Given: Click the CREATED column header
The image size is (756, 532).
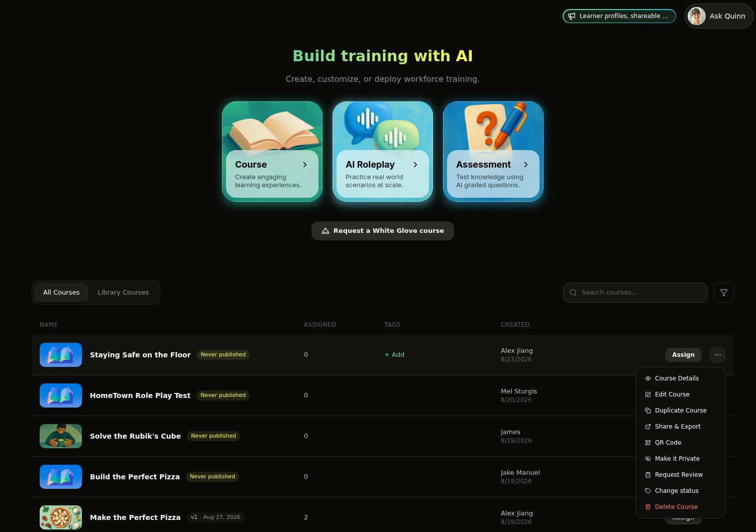Looking at the screenshot, I should tap(515, 325).
